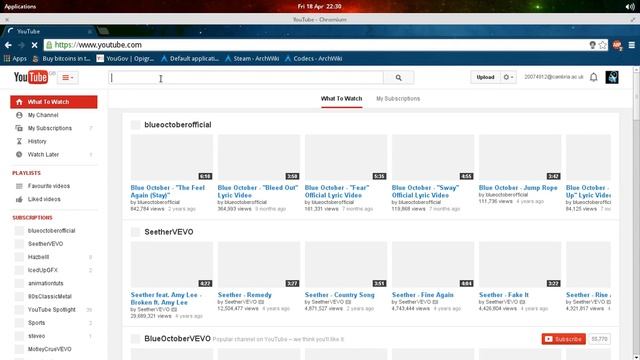Open the guide menu button next to logo

coord(68,78)
